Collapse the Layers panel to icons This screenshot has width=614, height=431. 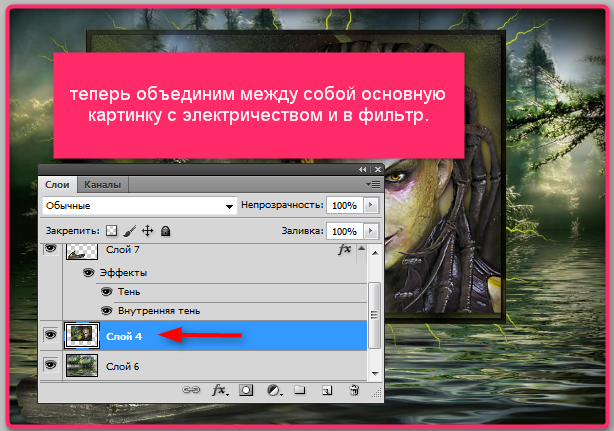coord(363,170)
